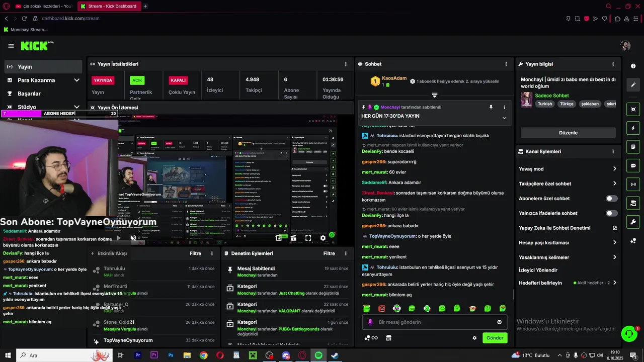
Task: Expand Stüdyo sidebar section
Action: click(76, 107)
